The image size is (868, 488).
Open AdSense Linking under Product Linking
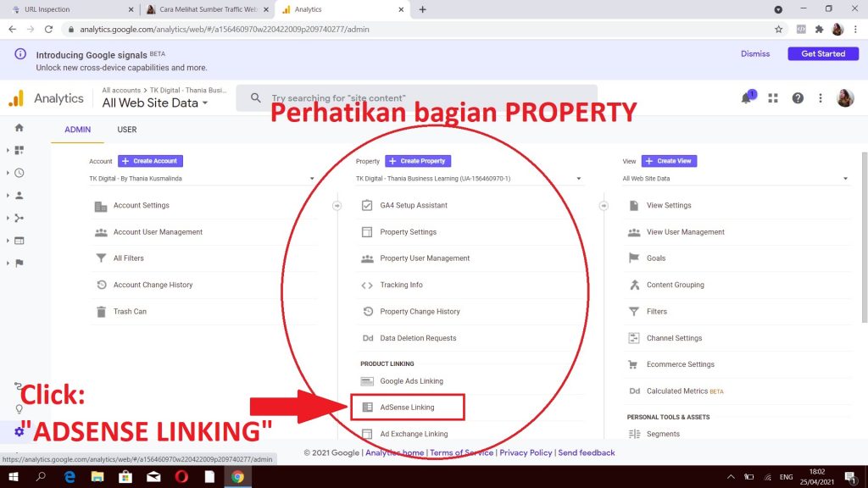pyautogui.click(x=407, y=408)
